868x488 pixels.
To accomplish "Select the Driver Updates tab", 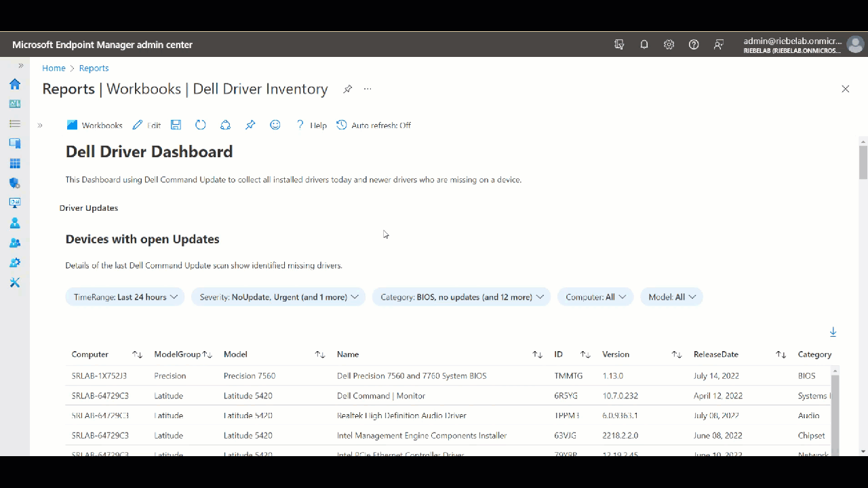I will [x=89, y=208].
